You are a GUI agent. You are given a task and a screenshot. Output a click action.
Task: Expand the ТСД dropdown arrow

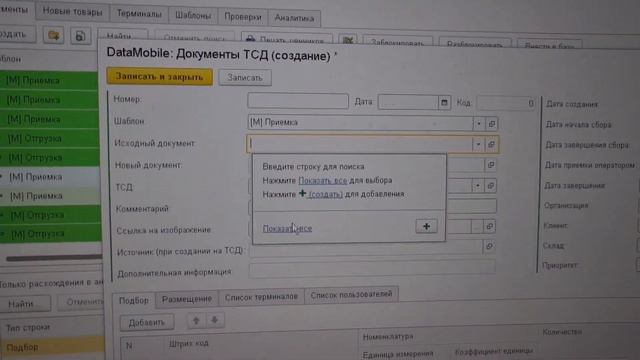[477, 186]
